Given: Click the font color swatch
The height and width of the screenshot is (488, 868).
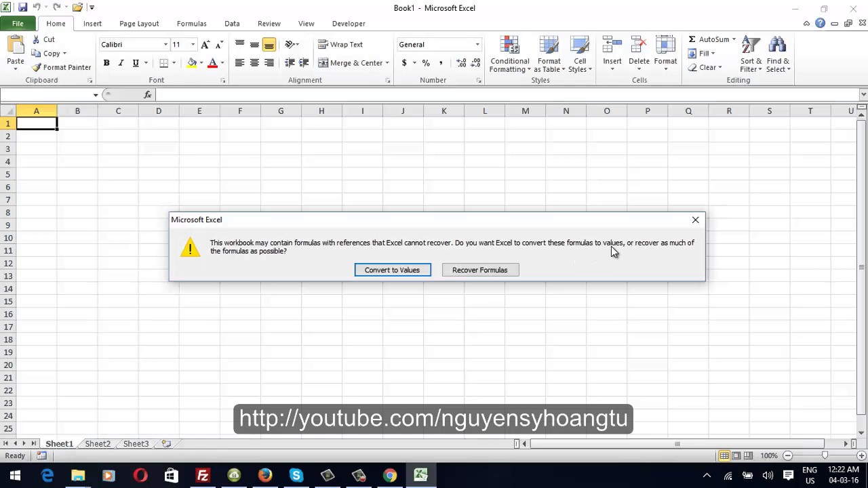Looking at the screenshot, I should (212, 63).
